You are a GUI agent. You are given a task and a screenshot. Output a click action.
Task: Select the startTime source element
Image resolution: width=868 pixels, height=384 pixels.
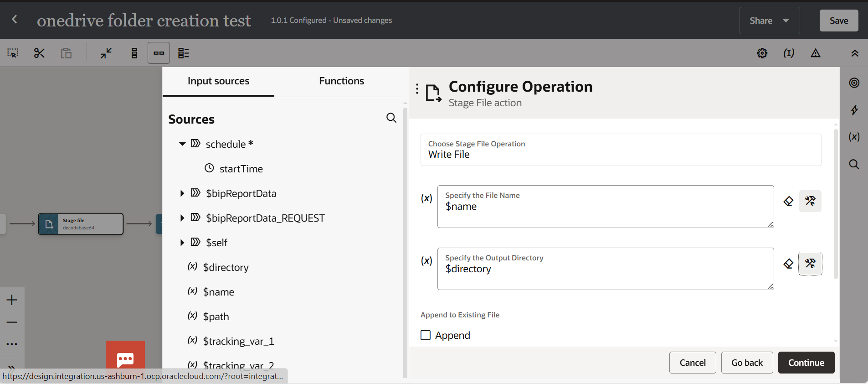pyautogui.click(x=241, y=169)
